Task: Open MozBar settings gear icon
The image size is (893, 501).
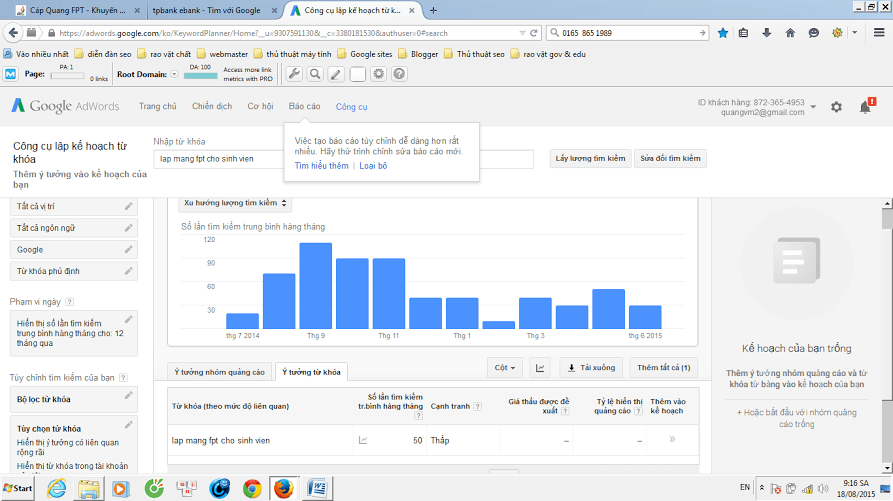Action: coord(378,74)
